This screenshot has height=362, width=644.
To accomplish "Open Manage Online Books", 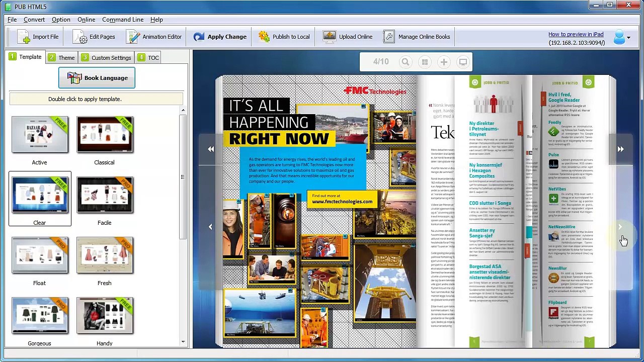I will (417, 37).
